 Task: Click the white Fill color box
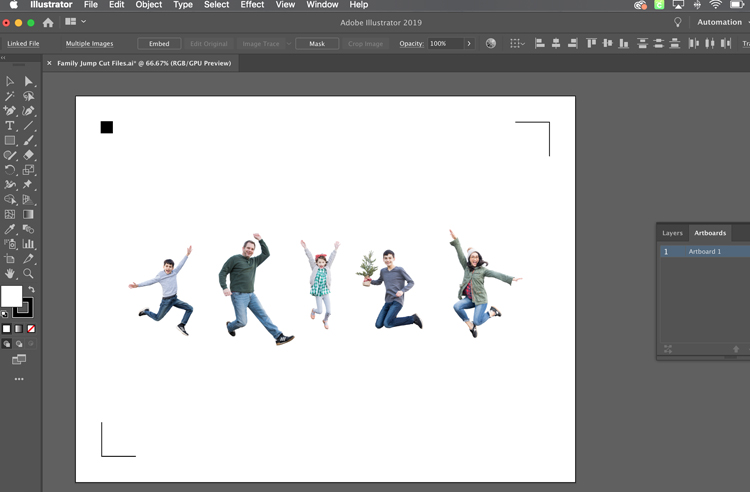(11, 296)
